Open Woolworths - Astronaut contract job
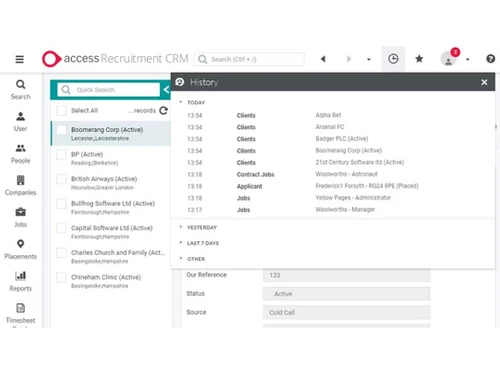The height and width of the screenshot is (375, 500). [347, 174]
